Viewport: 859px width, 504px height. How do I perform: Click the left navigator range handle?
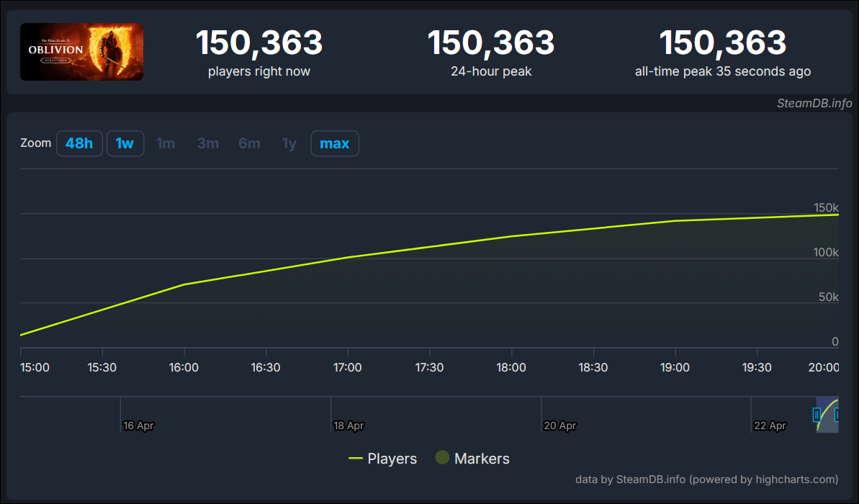(x=817, y=415)
